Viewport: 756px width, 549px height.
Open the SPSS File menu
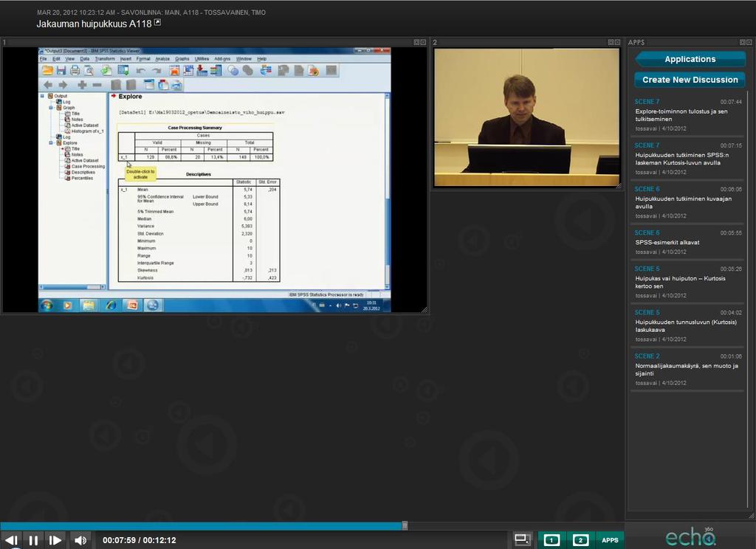[x=43, y=59]
